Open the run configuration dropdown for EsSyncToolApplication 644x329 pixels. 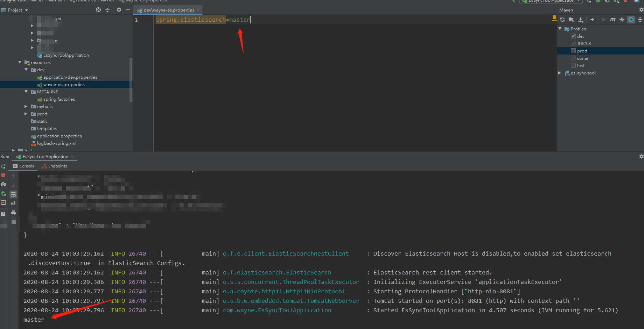tap(578, 1)
